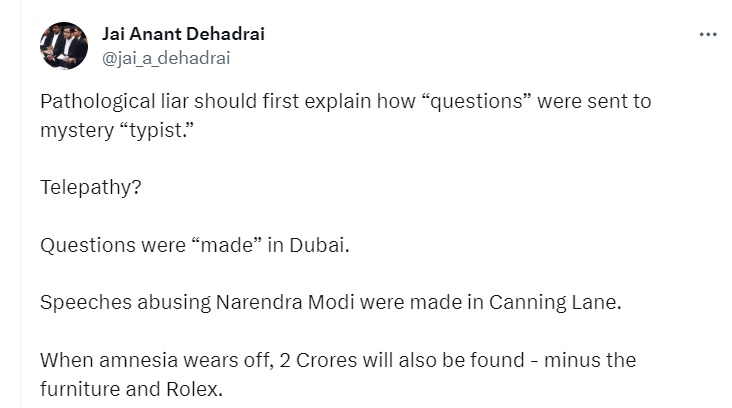This screenshot has height=408, width=732.
Task: Open the three-dot more options menu
Action: pos(708,35)
